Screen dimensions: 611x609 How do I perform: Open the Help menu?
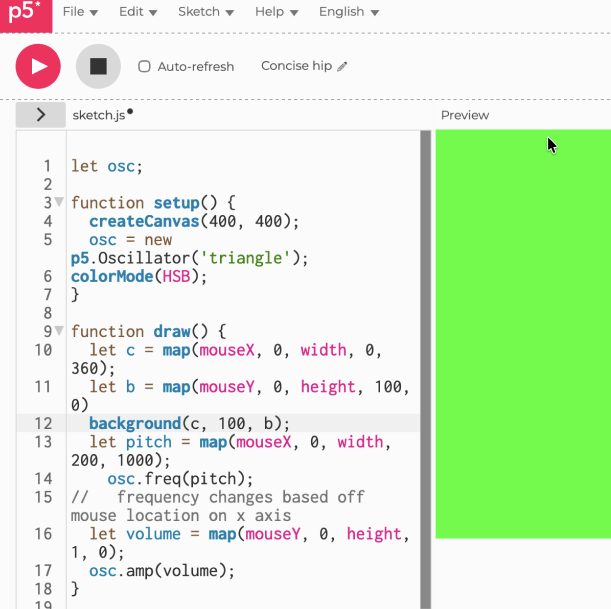coord(276,12)
